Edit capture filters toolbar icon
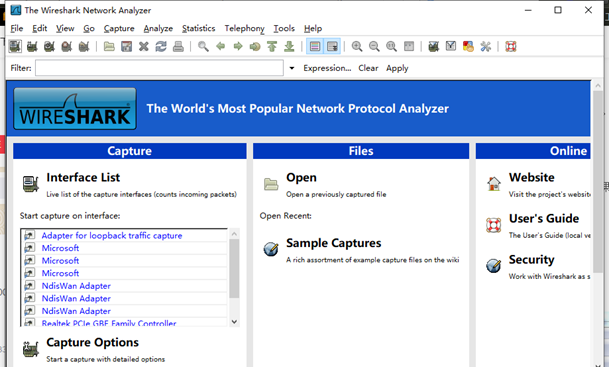The height and width of the screenshot is (367, 609). coord(433,47)
